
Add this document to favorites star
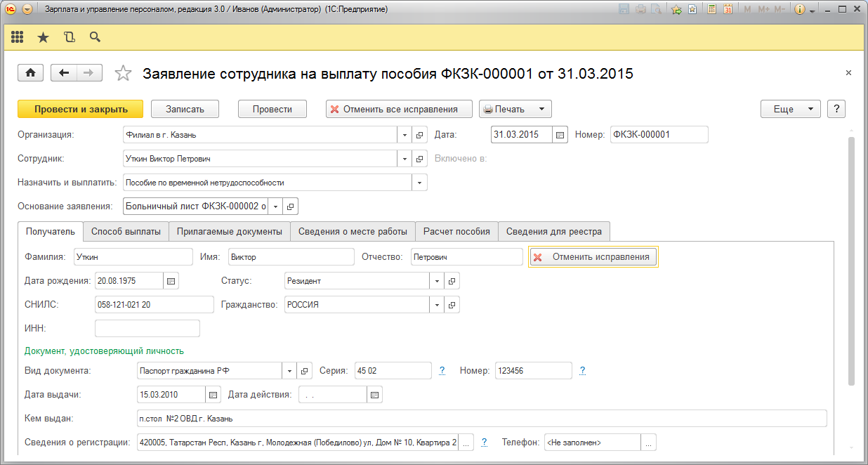(123, 74)
